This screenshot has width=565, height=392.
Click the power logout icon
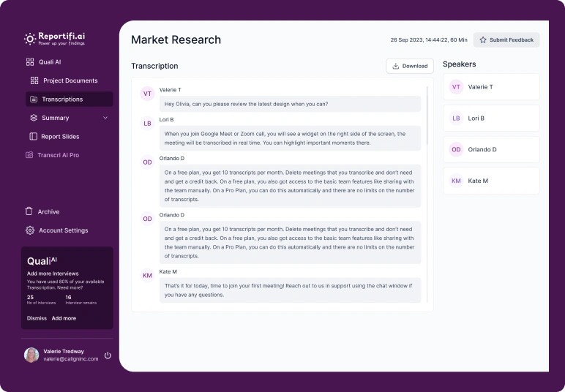tap(108, 355)
